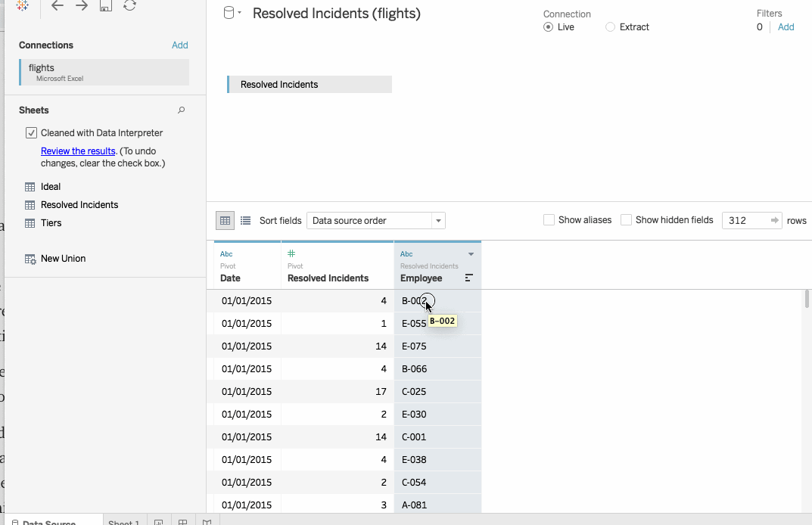Image resolution: width=812 pixels, height=525 pixels.
Task: Click the New Union icon
Action: (30, 259)
